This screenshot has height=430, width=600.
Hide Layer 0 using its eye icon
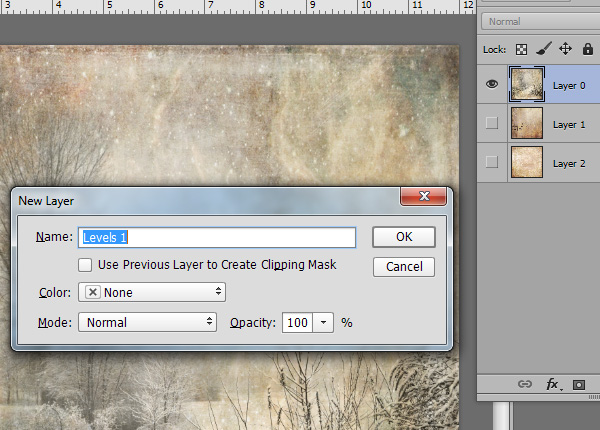click(491, 85)
